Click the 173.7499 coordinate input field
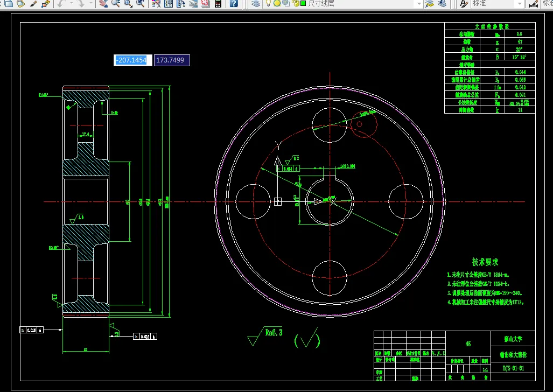This screenshot has width=553, height=392. click(x=172, y=60)
